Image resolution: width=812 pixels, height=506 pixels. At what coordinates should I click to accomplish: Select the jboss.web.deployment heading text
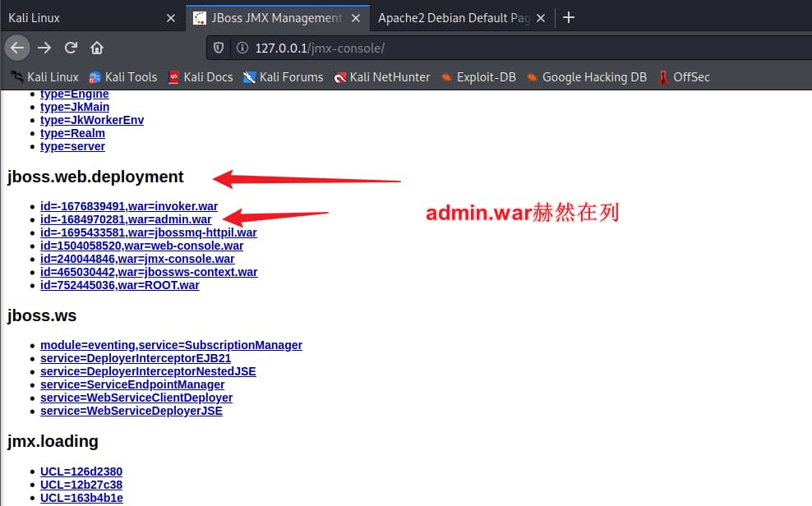[x=95, y=177]
